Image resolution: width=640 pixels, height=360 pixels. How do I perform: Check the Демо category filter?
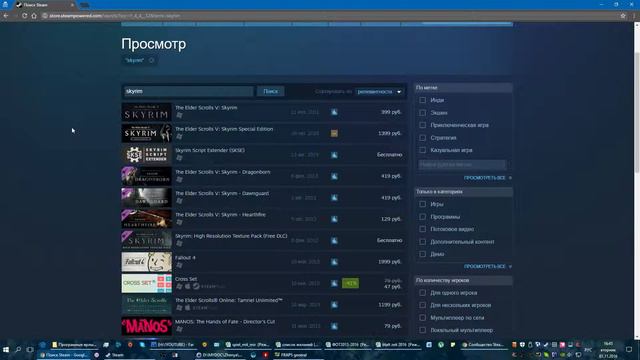(x=422, y=254)
